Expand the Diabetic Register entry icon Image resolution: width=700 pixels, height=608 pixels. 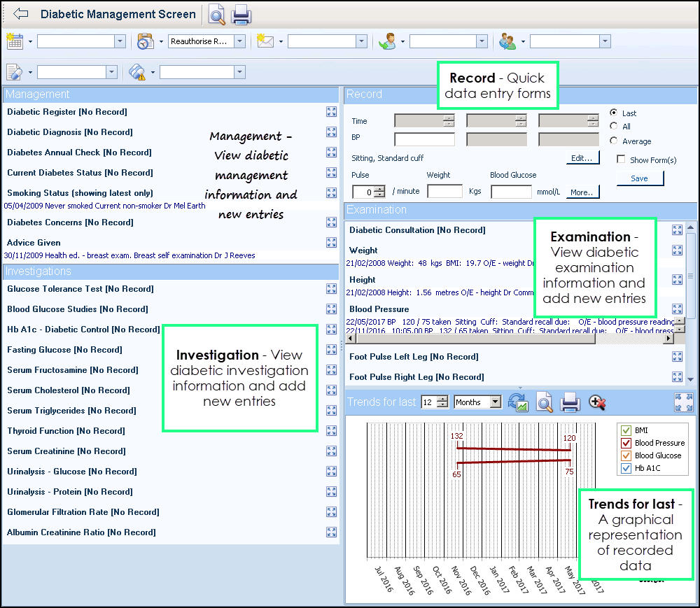(332, 112)
